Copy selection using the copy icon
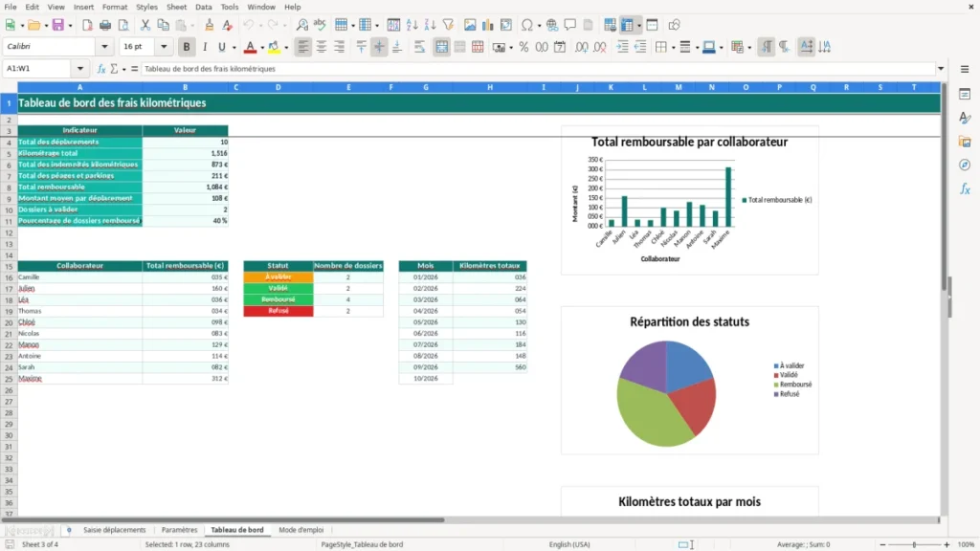The height and width of the screenshot is (551, 980). point(163,25)
